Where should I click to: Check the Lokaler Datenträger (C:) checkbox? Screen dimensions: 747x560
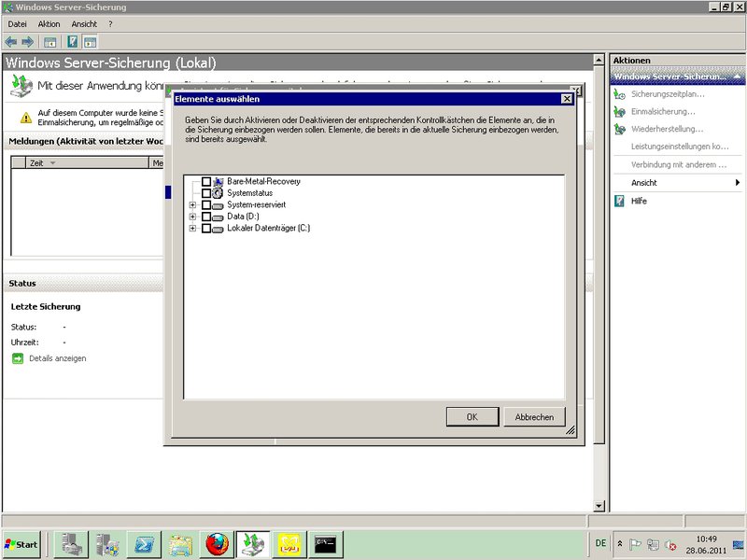tap(206, 228)
